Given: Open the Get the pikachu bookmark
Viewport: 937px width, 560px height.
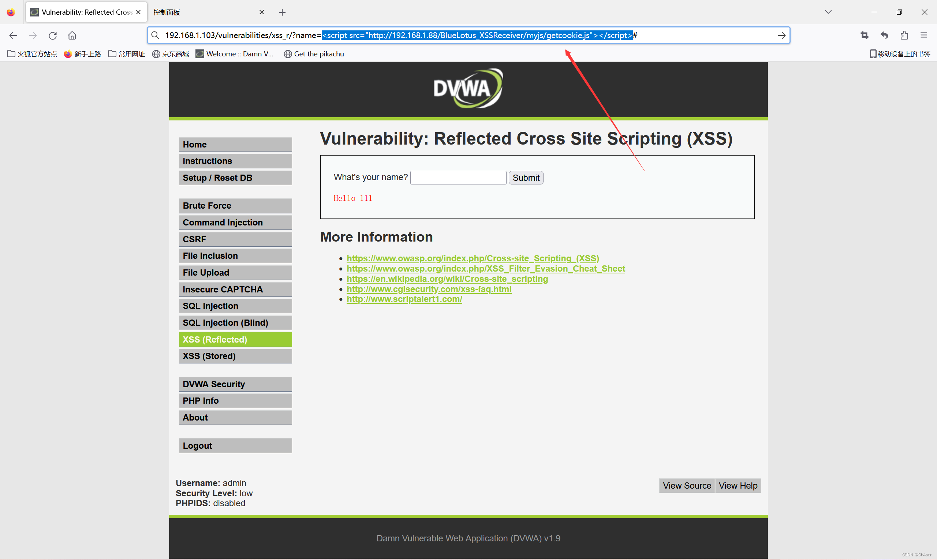Looking at the screenshot, I should (x=314, y=53).
